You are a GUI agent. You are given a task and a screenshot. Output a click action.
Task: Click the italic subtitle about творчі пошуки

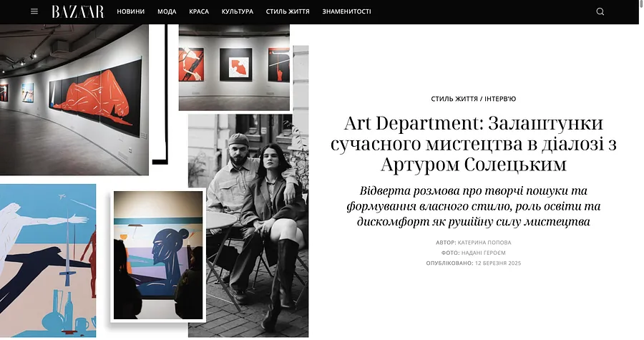point(474,206)
